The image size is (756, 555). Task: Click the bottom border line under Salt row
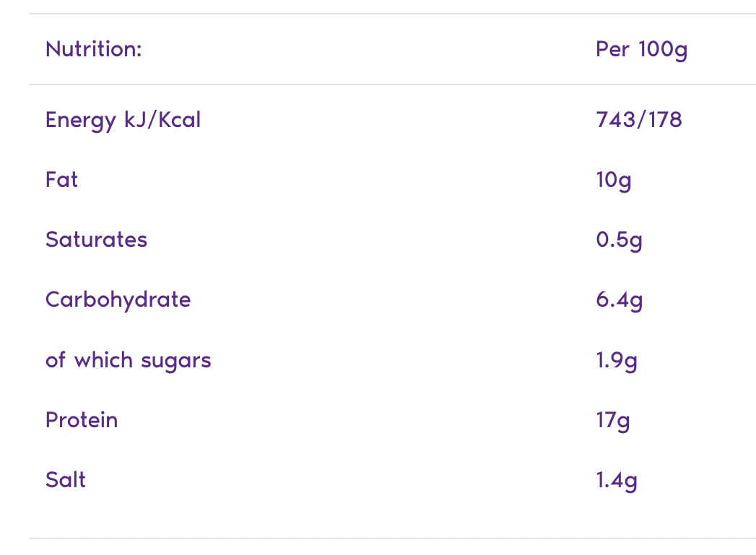[392, 538]
